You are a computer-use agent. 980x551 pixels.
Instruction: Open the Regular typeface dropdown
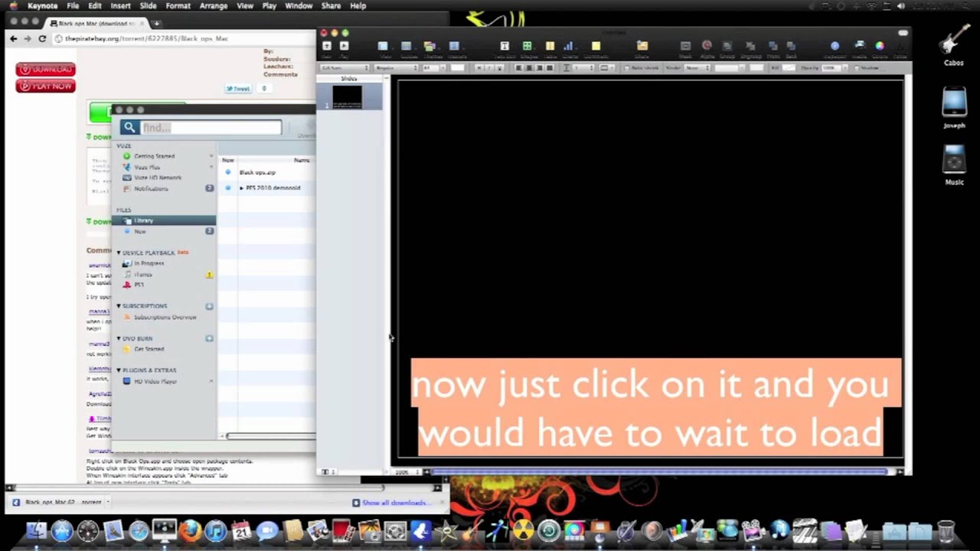click(397, 67)
